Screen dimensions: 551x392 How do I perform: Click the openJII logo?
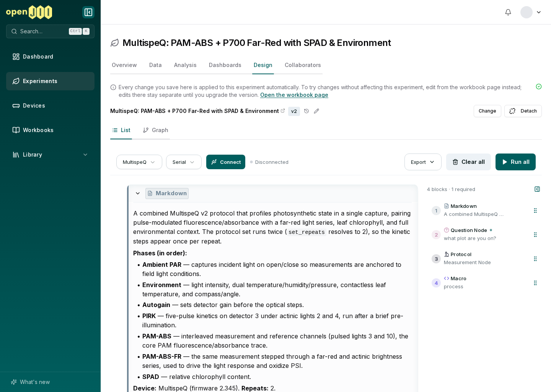[29, 12]
